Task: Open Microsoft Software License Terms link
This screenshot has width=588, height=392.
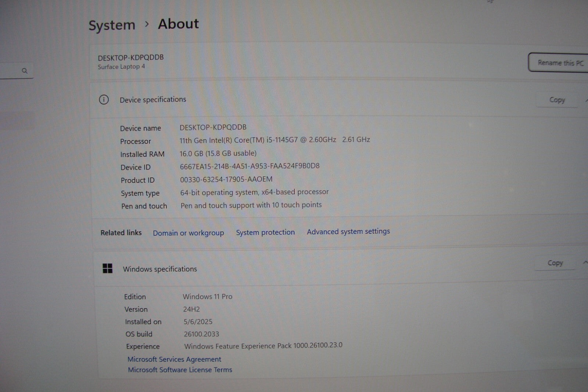Action: point(180,370)
